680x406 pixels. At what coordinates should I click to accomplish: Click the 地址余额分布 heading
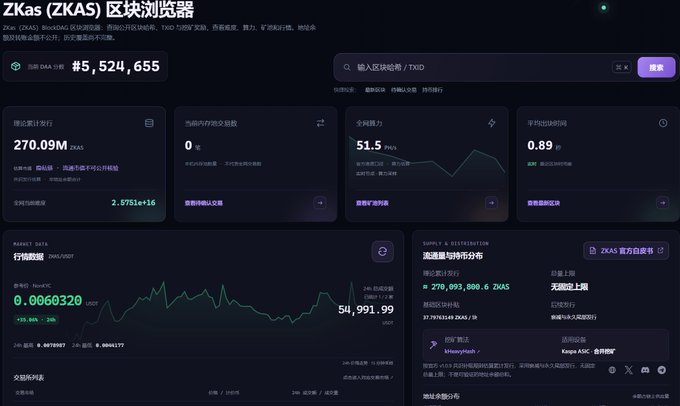click(x=441, y=396)
